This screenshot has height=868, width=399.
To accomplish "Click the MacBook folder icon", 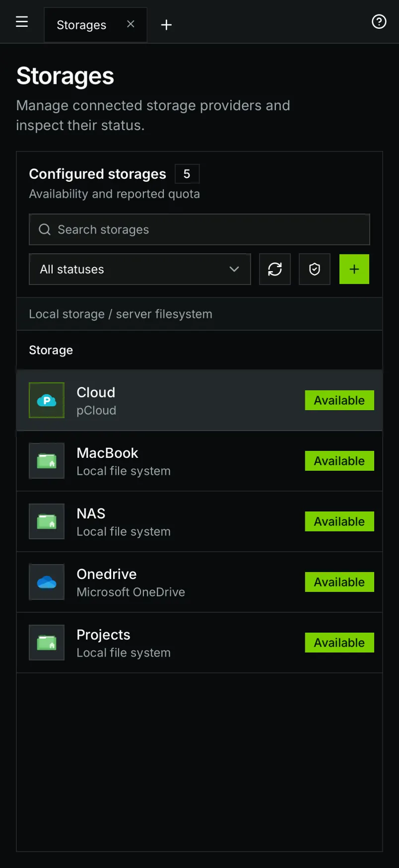I will (47, 461).
